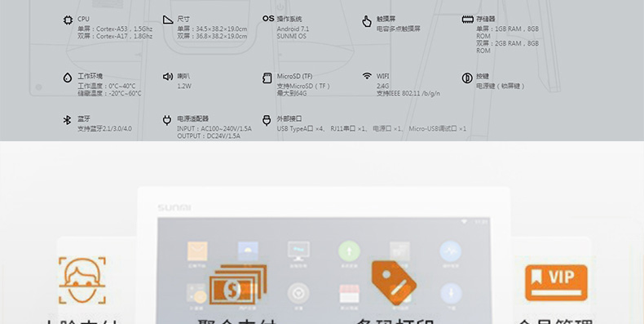Click the orange VIP card icon
The image size is (644, 324).
pos(556,283)
